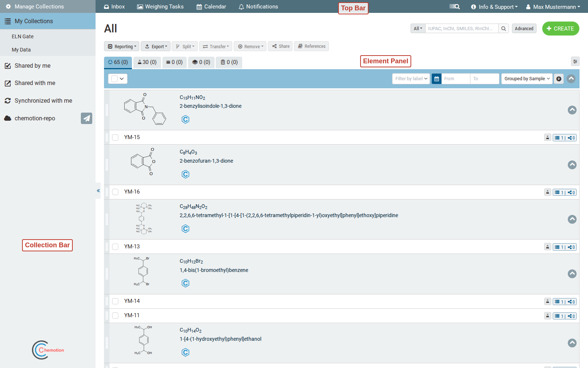Click C icon under 1,4-bis(1-bromoethyl)benzene
The image size is (588, 368).
click(x=186, y=283)
